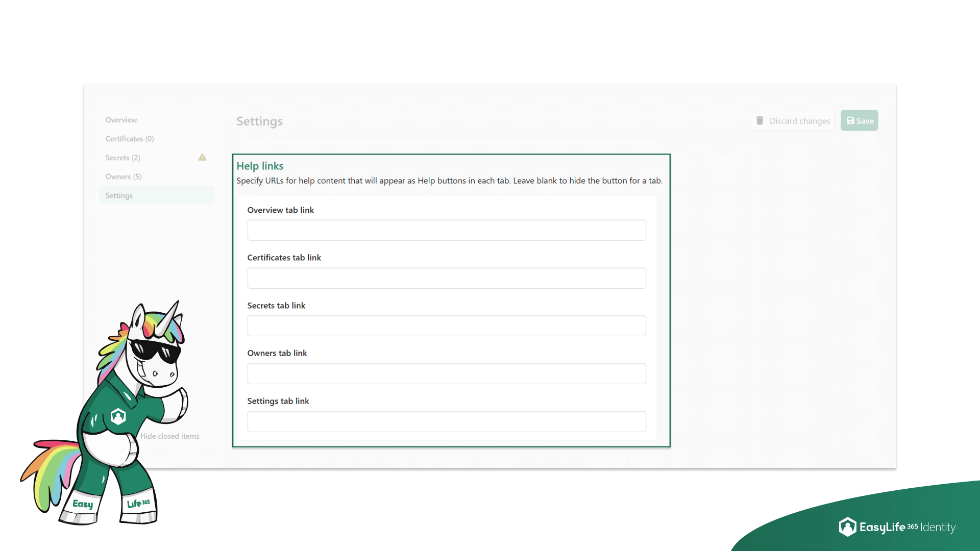Click the Help links section heading
This screenshot has height=551, width=980.
(260, 166)
